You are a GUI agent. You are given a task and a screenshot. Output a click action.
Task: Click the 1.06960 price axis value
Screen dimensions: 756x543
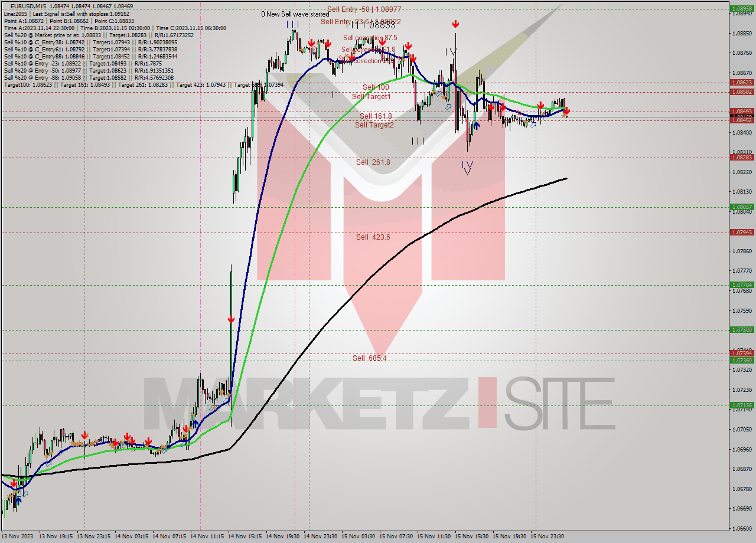(x=741, y=449)
